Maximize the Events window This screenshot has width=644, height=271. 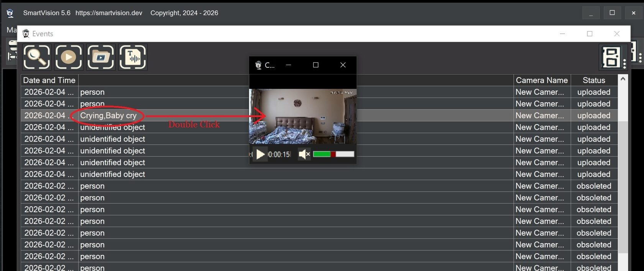click(x=590, y=34)
